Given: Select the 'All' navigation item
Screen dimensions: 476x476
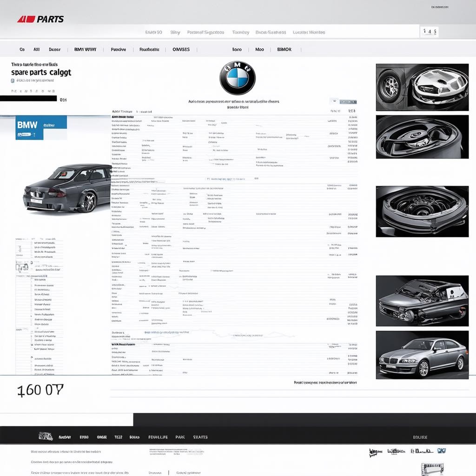Looking at the screenshot, I should pos(36,49).
